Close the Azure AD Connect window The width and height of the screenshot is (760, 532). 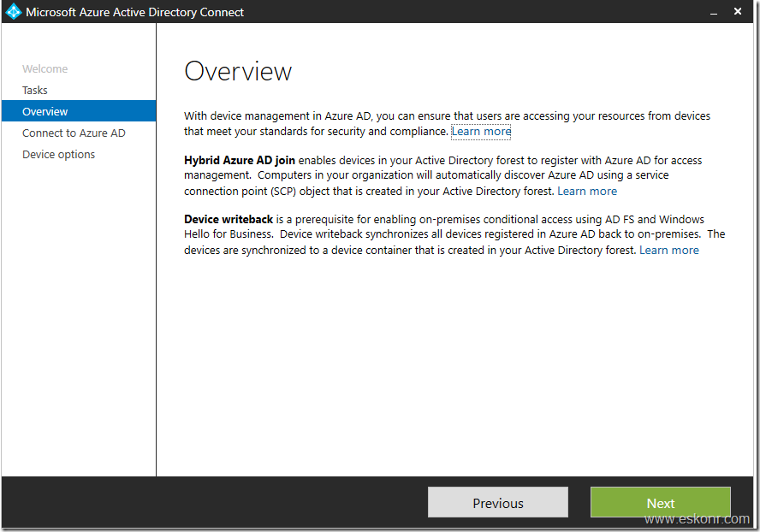[x=738, y=11]
